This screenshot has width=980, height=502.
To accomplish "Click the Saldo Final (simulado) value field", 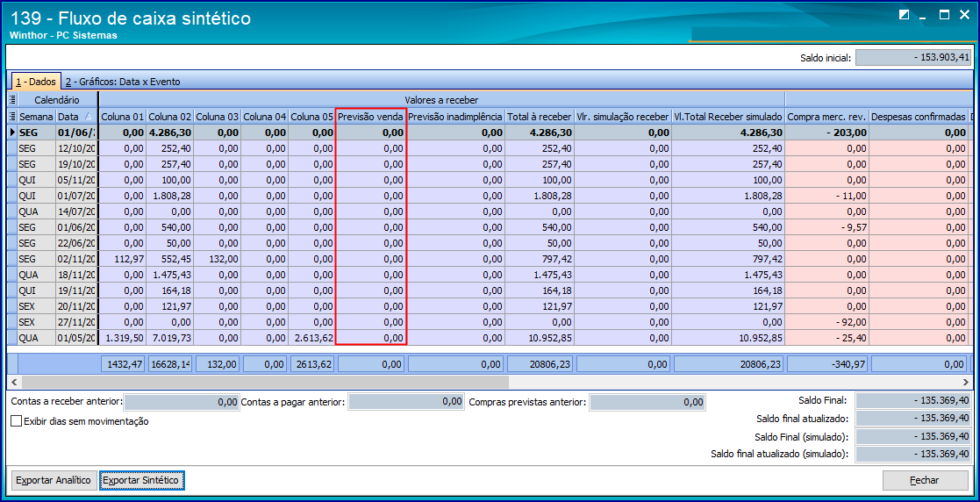I will click(913, 435).
